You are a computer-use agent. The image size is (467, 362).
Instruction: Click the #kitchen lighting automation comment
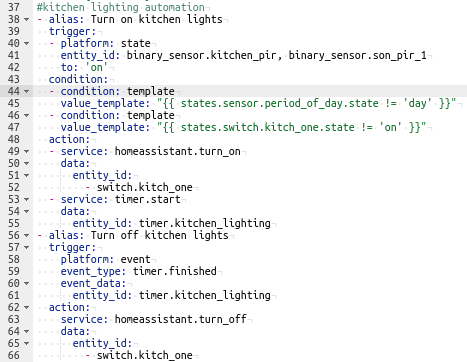[120, 7]
